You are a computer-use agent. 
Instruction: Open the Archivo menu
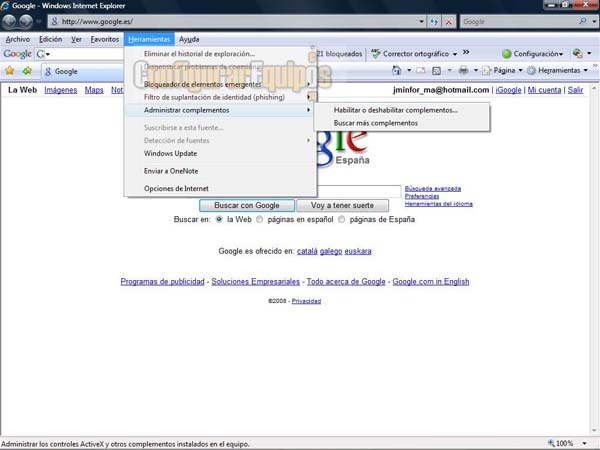pyautogui.click(x=18, y=39)
